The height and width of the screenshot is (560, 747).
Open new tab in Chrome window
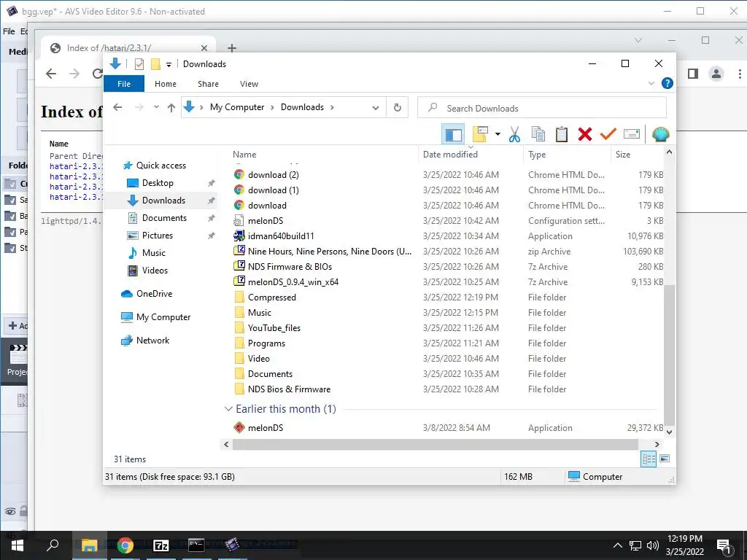pyautogui.click(x=231, y=48)
